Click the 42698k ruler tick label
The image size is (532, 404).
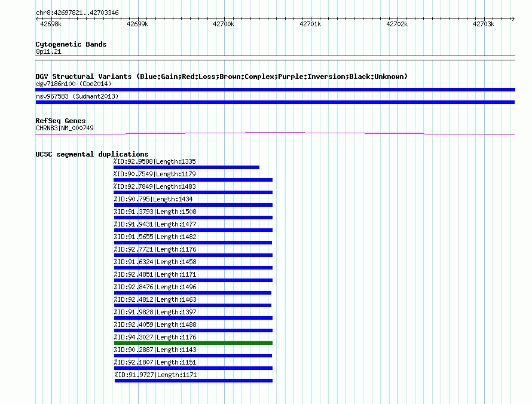[51, 24]
